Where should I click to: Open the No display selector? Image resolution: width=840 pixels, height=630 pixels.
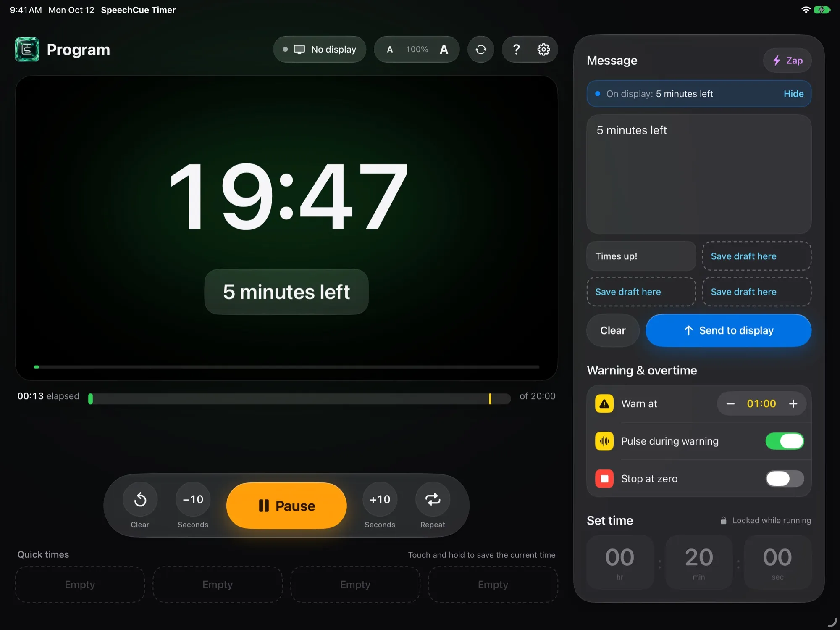(x=320, y=50)
